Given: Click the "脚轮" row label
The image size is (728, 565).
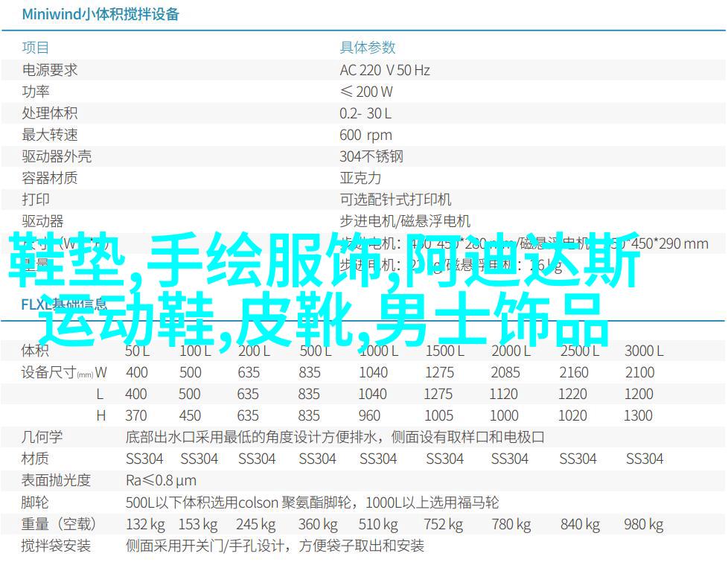Looking at the screenshot, I should click(35, 502).
